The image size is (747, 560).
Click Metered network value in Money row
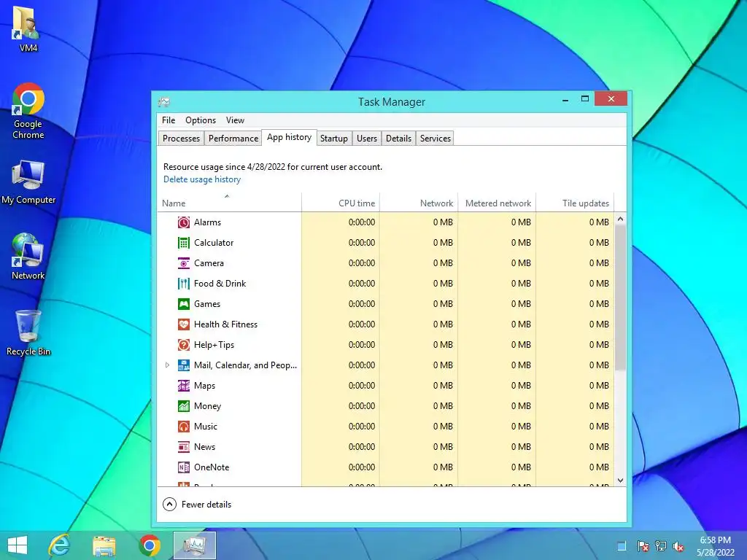[521, 406]
